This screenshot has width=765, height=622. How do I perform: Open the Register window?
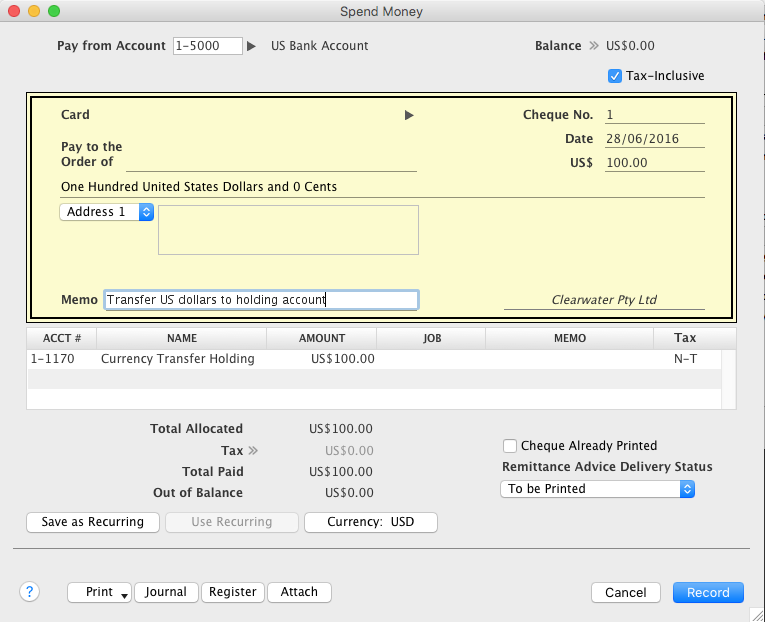click(x=233, y=592)
